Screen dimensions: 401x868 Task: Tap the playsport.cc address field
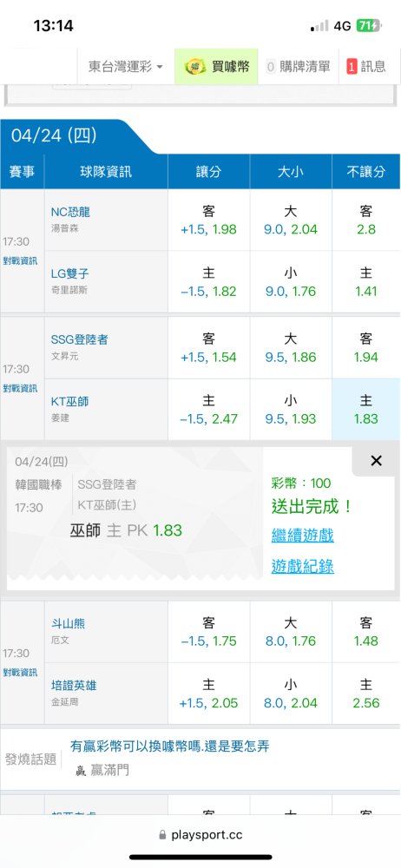pyautogui.click(x=200, y=834)
